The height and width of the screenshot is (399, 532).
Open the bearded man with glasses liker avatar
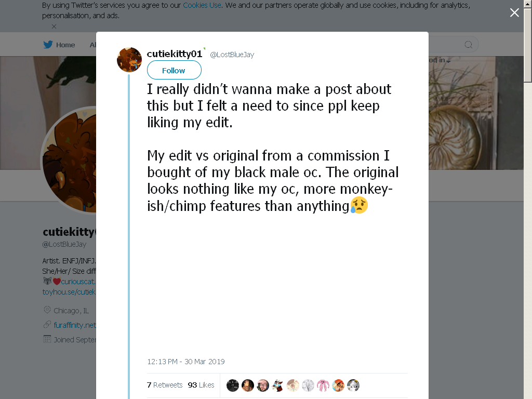(262, 385)
